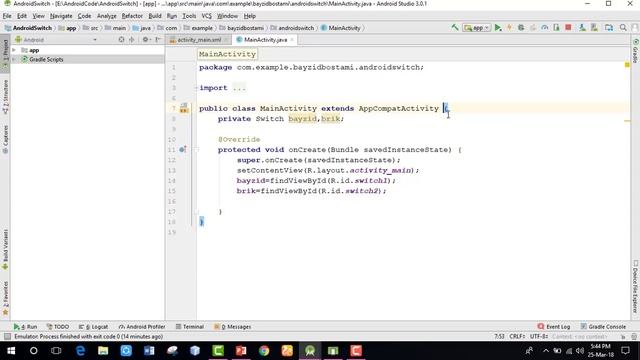Expand the Gradle Scripts tree node
The width and height of the screenshot is (640, 360).
[x=14, y=60]
